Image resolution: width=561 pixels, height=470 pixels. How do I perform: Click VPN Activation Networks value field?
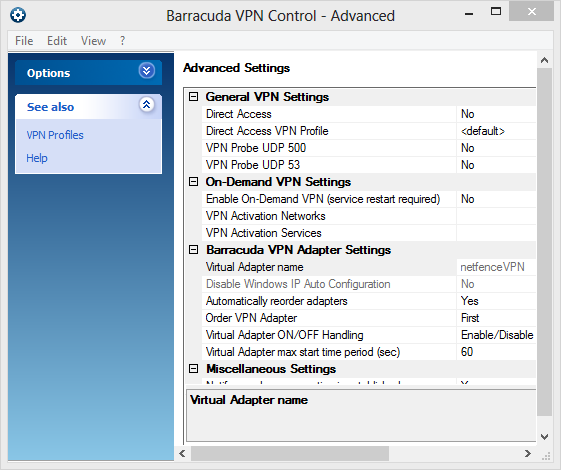(x=496, y=216)
